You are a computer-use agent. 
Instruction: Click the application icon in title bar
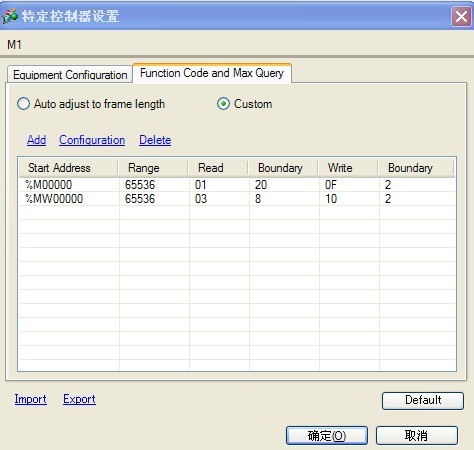pos(10,16)
